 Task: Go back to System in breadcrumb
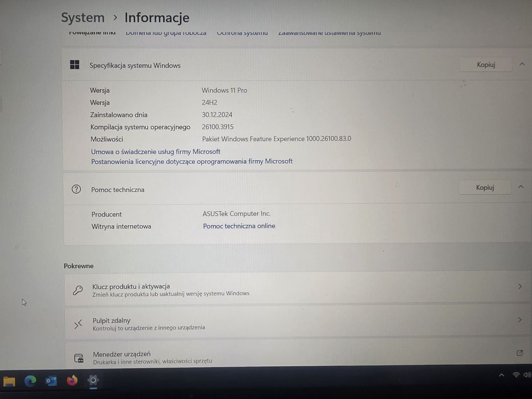[x=83, y=18]
